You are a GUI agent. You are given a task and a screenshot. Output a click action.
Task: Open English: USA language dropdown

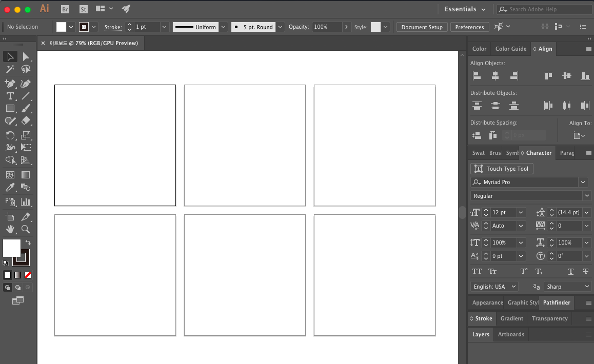pos(494,287)
